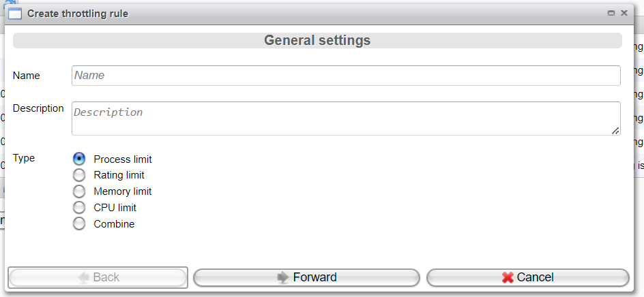644x297 pixels.
Task: Click the window icon beside Create throttling rule
Action: (x=15, y=14)
